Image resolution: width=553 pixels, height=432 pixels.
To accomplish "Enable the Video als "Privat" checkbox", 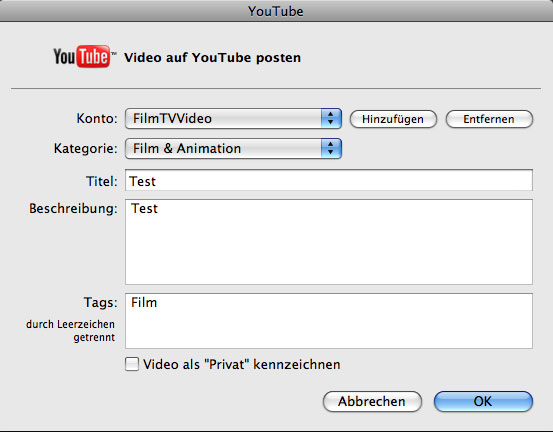I will [x=132, y=364].
